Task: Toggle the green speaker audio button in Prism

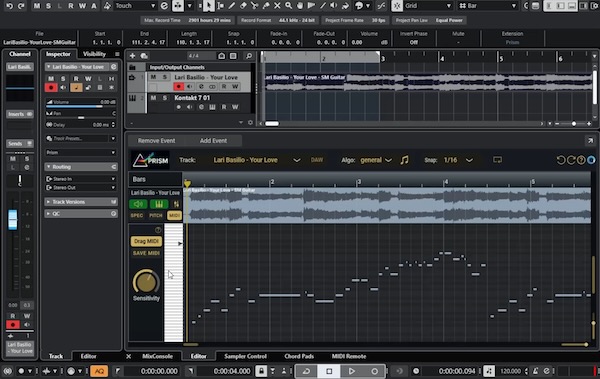Action: click(138, 204)
